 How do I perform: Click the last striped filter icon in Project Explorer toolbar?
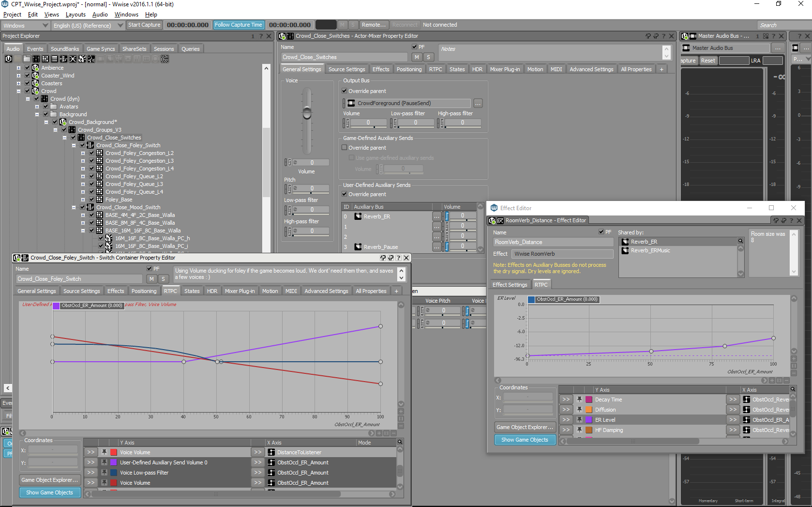pyautogui.click(x=165, y=59)
